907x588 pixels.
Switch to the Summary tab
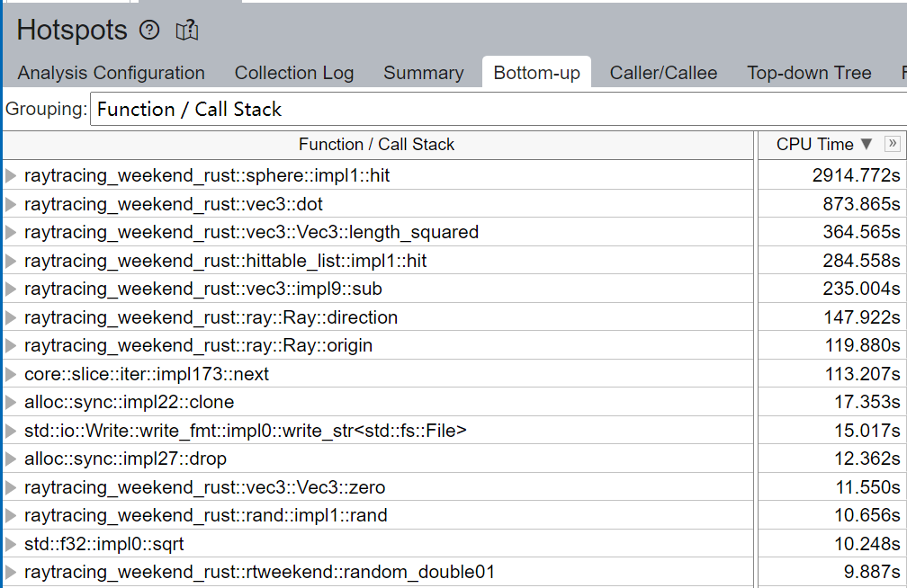coord(423,73)
